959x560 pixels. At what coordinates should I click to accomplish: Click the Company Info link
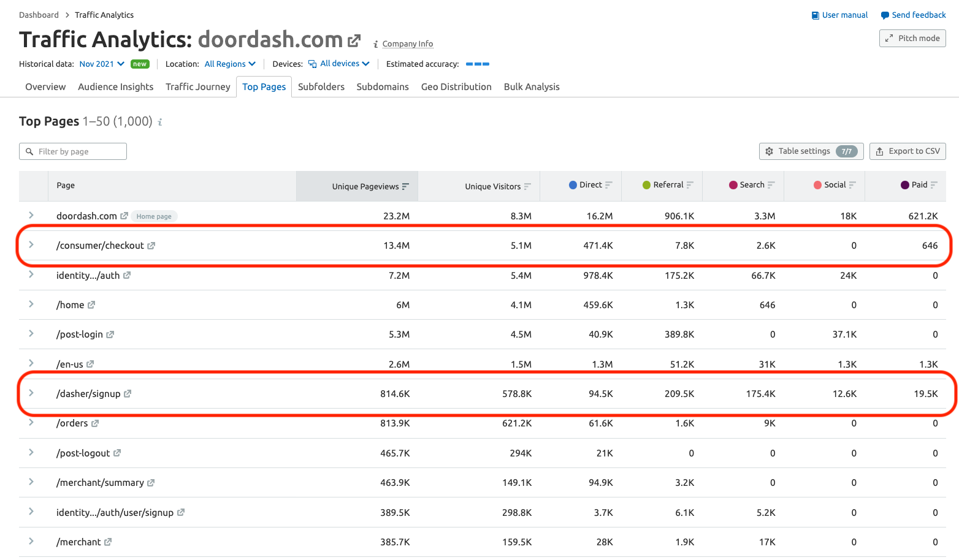click(408, 44)
